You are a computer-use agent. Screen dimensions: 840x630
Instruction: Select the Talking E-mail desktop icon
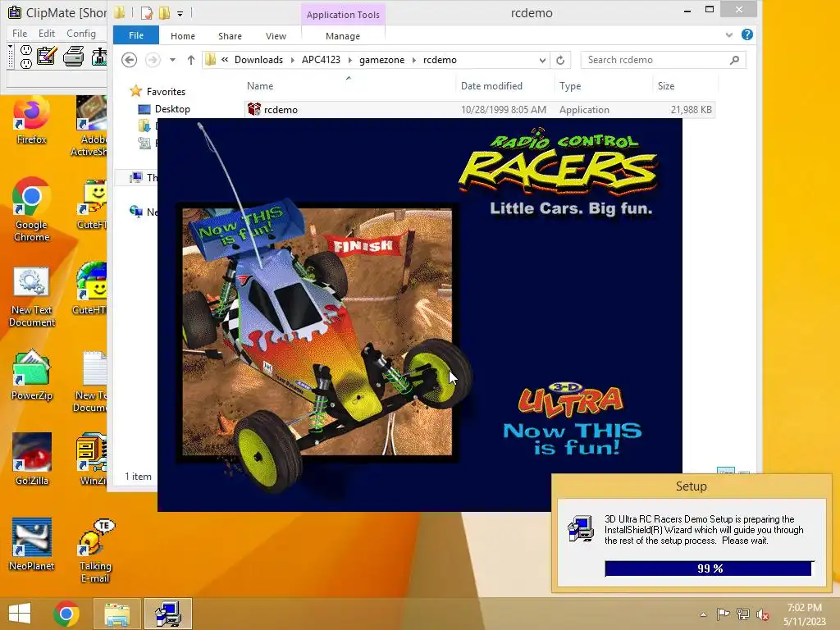point(95,550)
